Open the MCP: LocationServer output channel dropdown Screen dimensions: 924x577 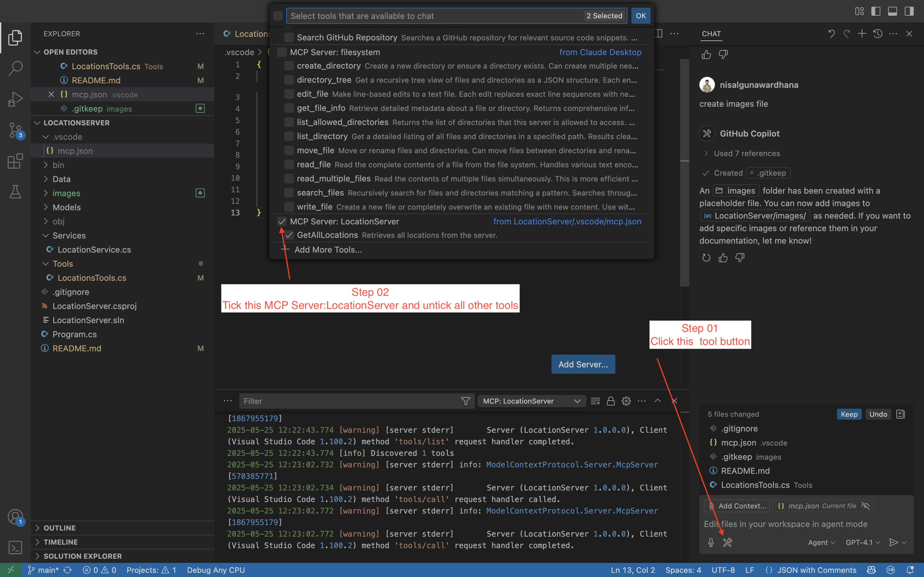531,401
